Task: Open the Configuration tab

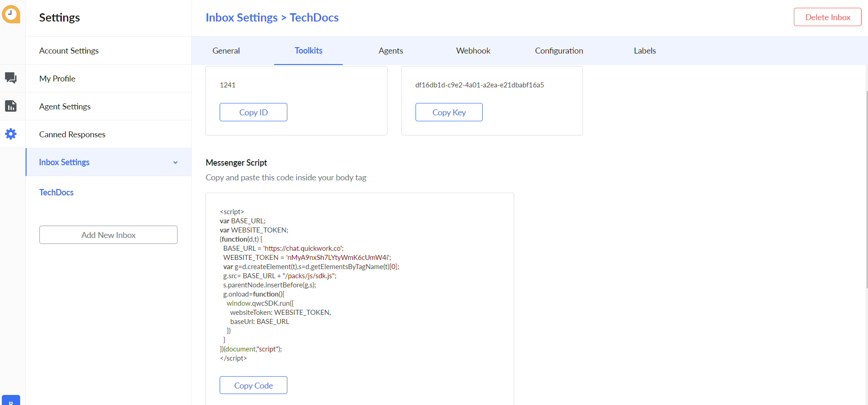Action: (559, 51)
